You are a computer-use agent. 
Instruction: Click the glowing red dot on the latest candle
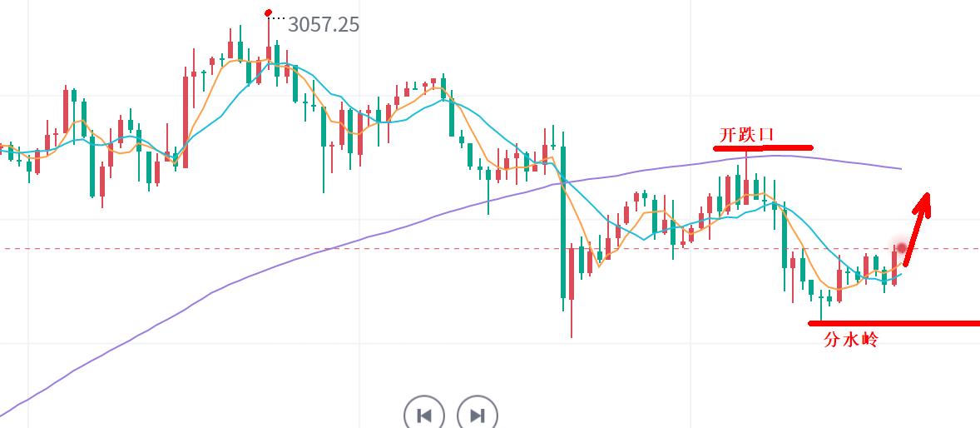pyautogui.click(x=900, y=248)
